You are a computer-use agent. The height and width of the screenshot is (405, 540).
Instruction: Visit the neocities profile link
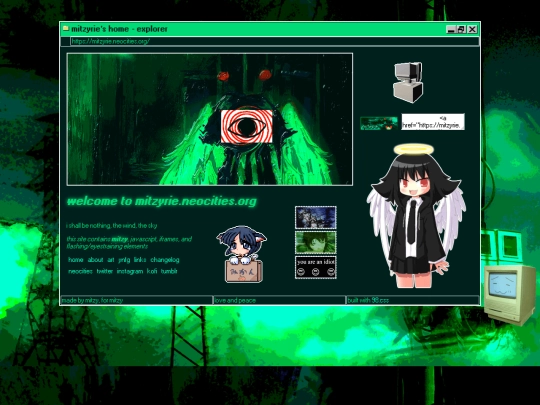[80, 271]
